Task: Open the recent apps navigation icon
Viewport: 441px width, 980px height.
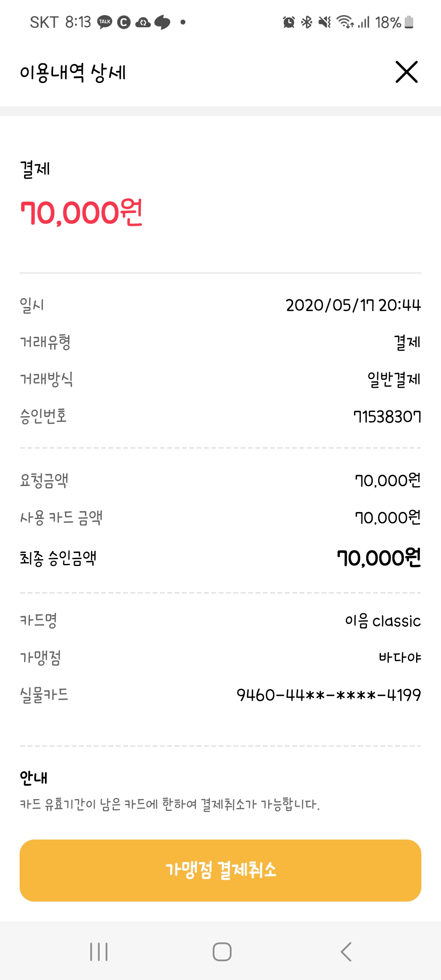Action: [x=99, y=952]
